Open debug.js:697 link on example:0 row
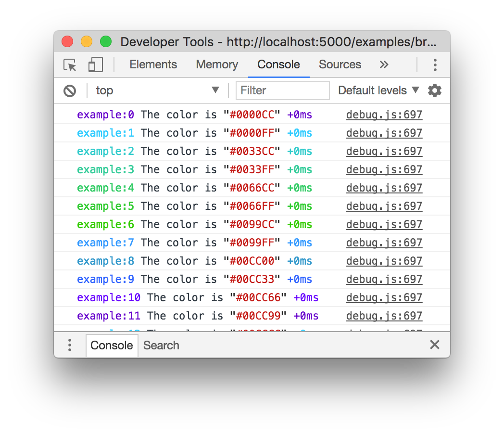 click(x=384, y=115)
